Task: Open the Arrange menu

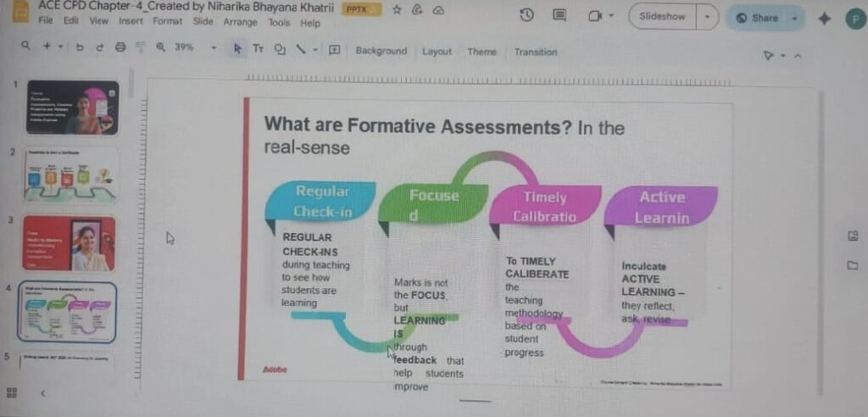Action: coord(242,22)
